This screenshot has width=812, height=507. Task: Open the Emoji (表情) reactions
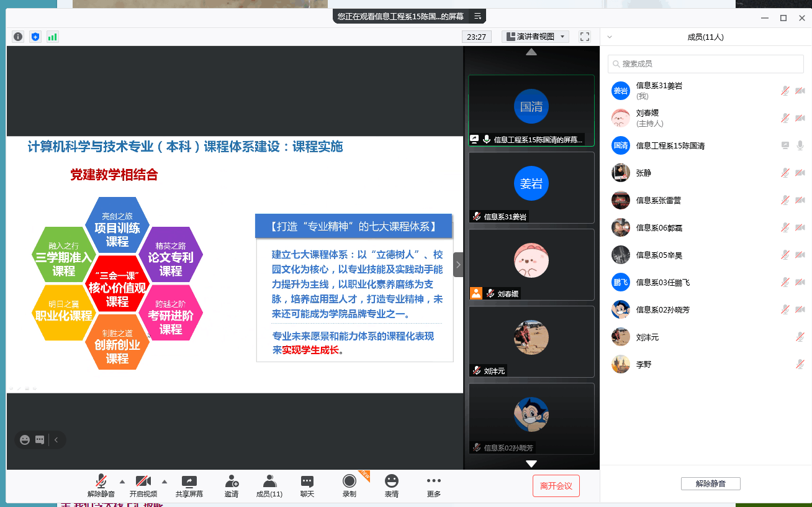[x=391, y=486]
